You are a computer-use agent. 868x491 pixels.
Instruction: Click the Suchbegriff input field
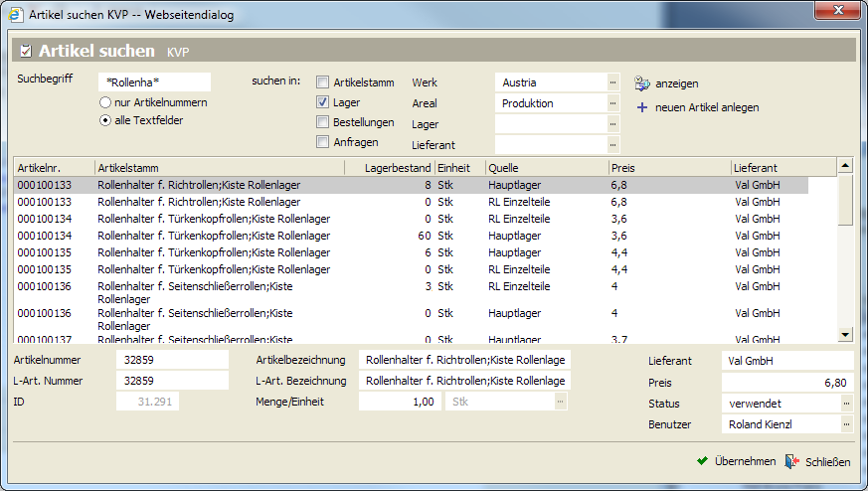[x=154, y=82]
